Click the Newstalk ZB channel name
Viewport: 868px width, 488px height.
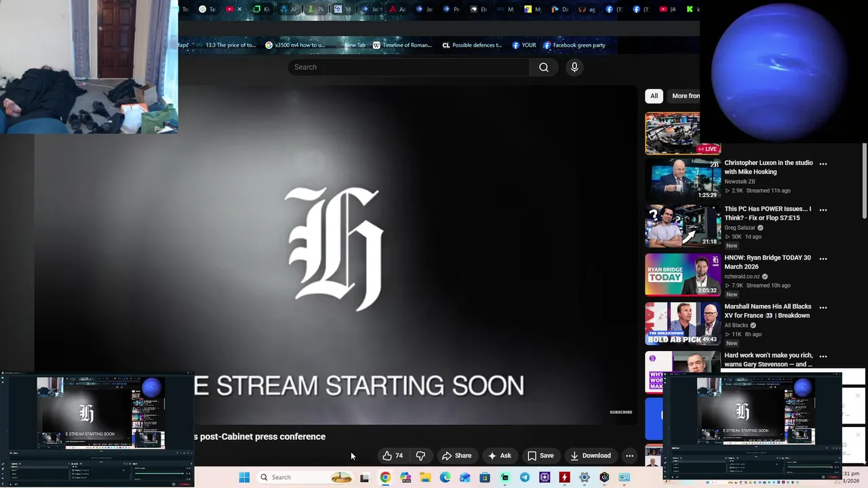point(739,182)
